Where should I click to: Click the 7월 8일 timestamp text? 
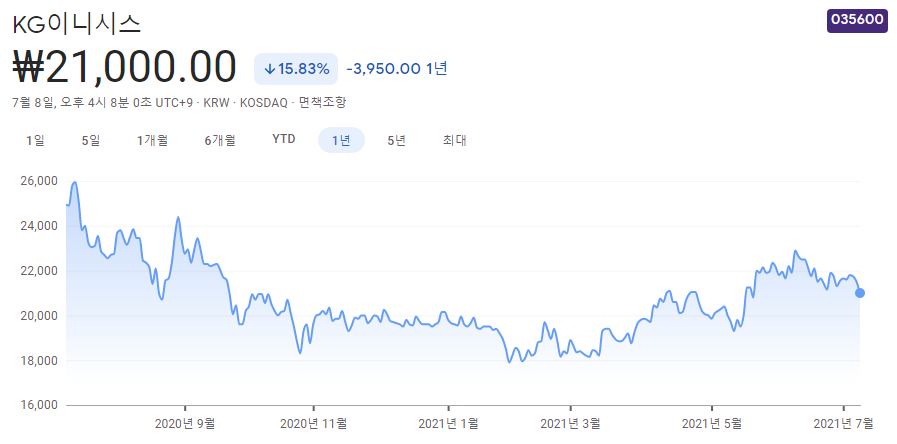[94, 103]
